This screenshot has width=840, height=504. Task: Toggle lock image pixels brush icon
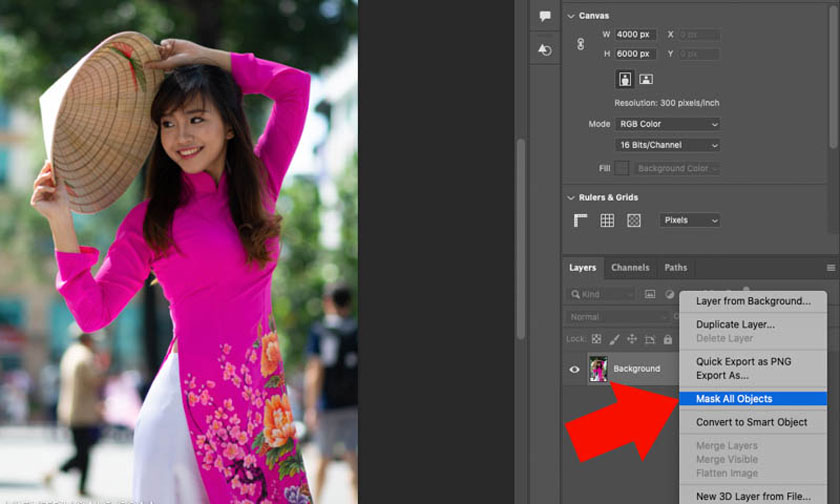[x=615, y=340]
